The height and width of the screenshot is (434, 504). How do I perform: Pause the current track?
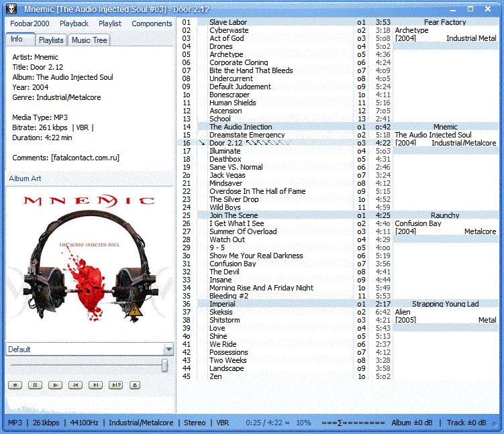coord(35,385)
